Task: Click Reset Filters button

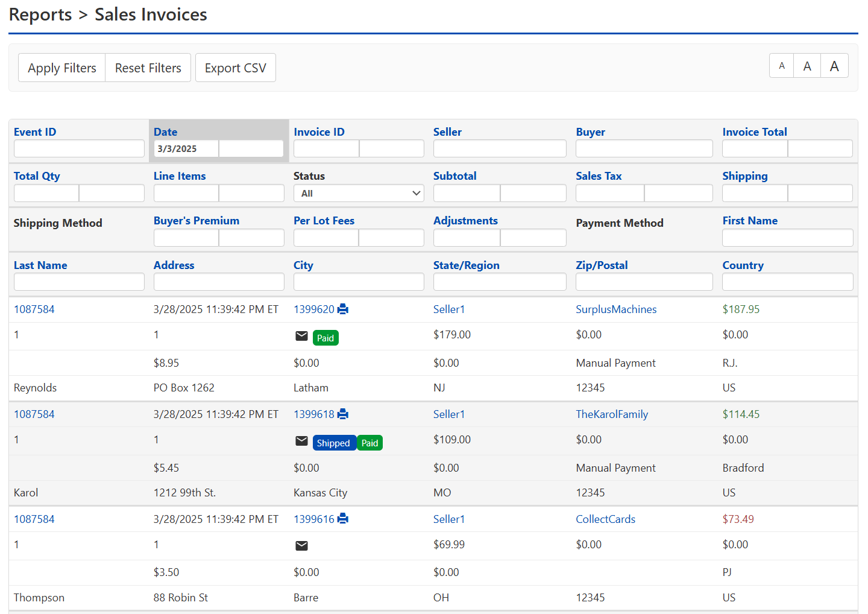Action: tap(148, 68)
